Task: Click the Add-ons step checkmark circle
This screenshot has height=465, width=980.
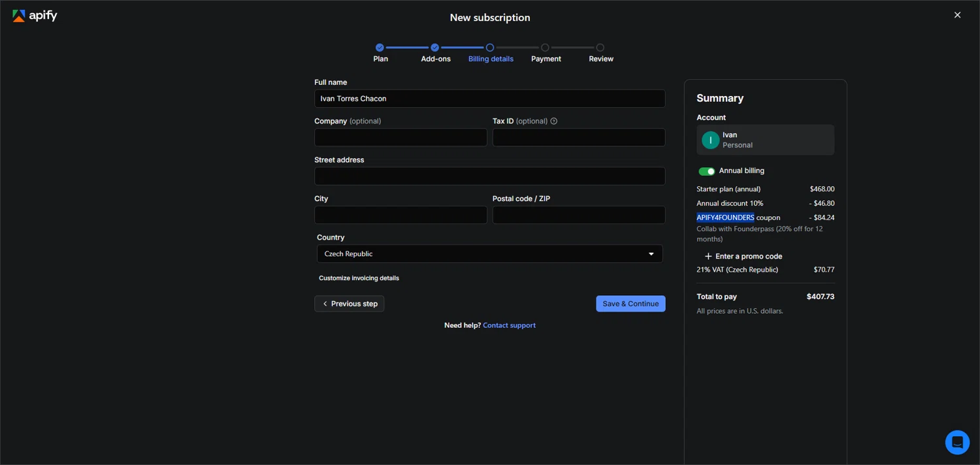Action: (434, 48)
